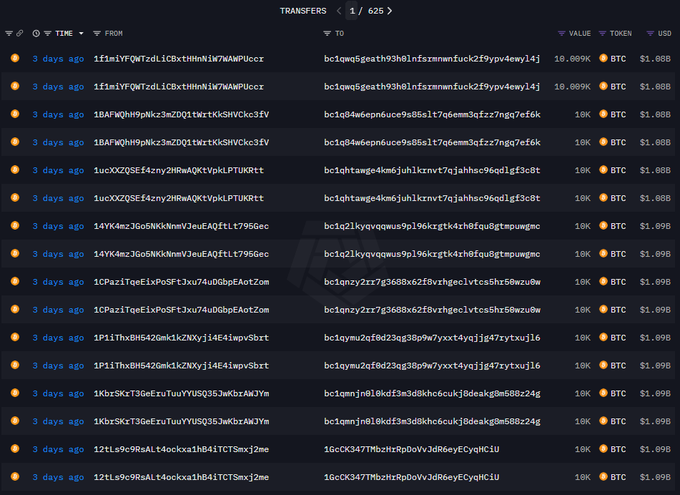Open '3 days ago' link in bottommost row
Screen dimensions: 680x495
coord(58,477)
